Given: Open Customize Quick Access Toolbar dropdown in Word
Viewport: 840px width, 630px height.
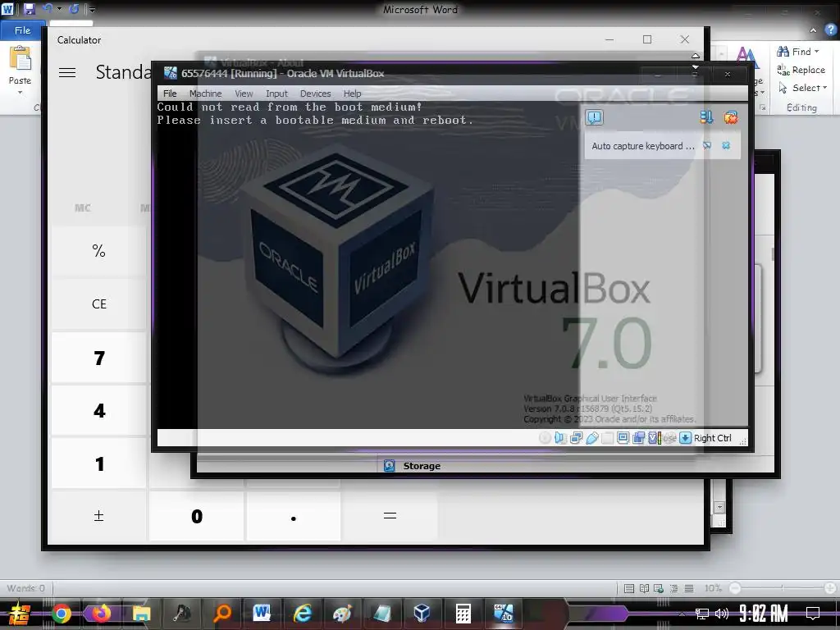Looking at the screenshot, I should [92, 9].
